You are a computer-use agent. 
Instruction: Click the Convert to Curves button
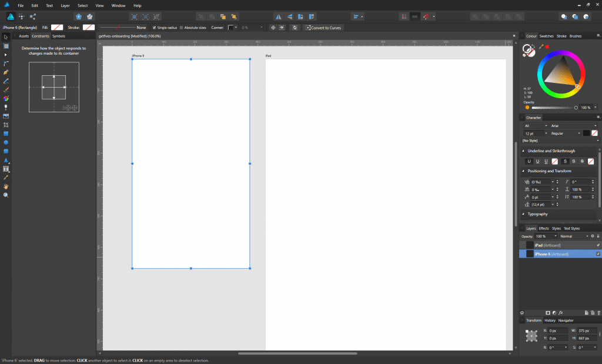click(324, 27)
